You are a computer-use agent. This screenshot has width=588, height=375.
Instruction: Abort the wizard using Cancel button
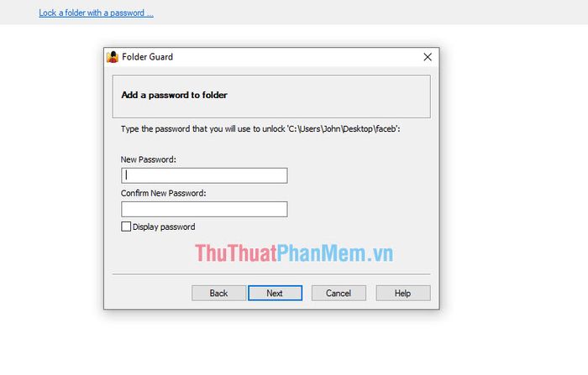[x=339, y=293]
